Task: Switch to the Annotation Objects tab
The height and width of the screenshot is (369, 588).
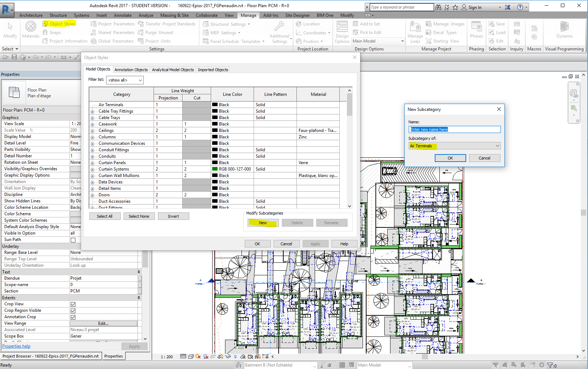Action: pyautogui.click(x=131, y=69)
